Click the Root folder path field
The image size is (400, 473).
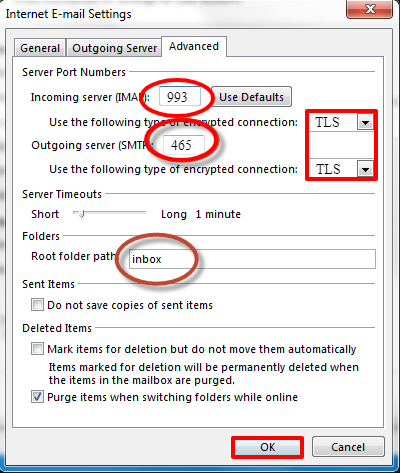[252, 259]
